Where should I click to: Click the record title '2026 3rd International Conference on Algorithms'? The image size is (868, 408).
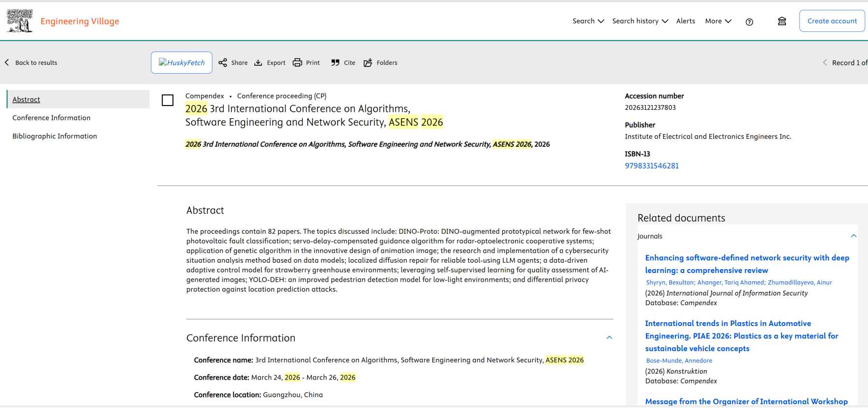pyautogui.click(x=314, y=115)
